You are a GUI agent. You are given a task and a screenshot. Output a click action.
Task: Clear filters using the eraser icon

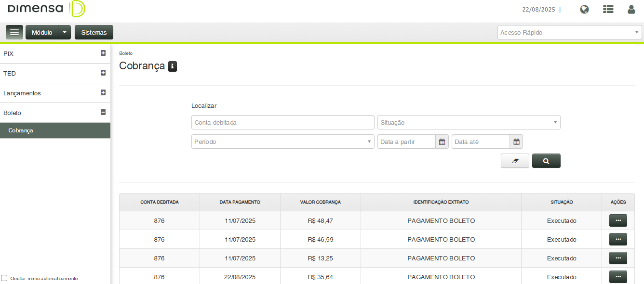coord(514,160)
